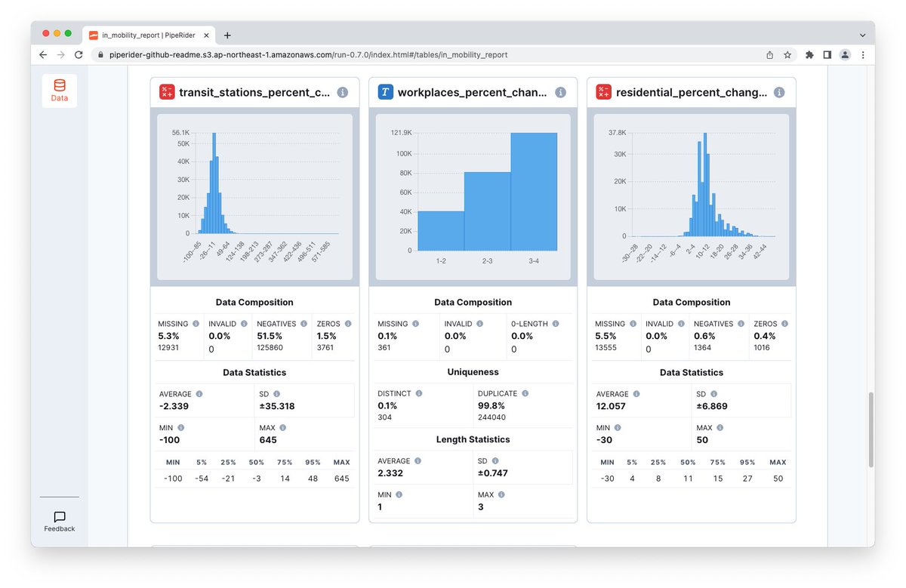Click info icon beside transit_stations_percent column title
Image resolution: width=906 pixels, height=588 pixels.
point(342,92)
